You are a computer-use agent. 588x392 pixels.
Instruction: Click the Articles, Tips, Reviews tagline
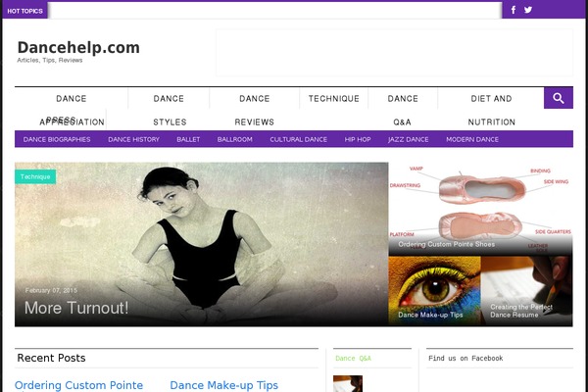[50, 60]
